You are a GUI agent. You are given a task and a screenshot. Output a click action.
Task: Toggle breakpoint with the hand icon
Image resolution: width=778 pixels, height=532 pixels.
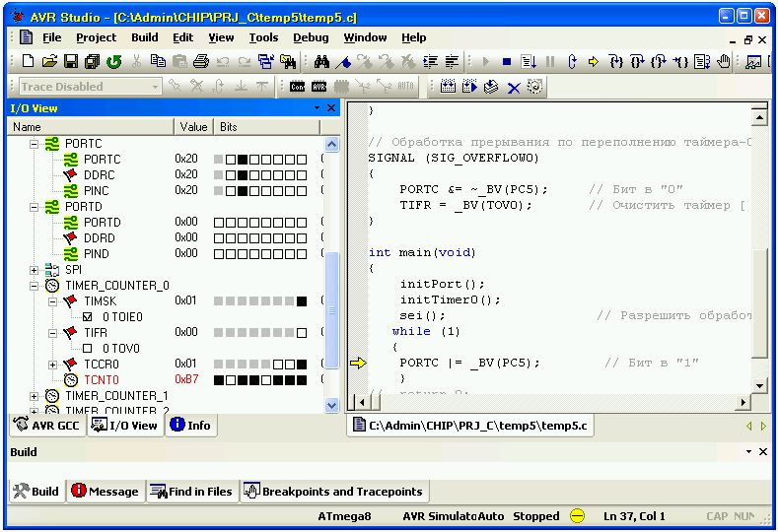click(x=724, y=61)
